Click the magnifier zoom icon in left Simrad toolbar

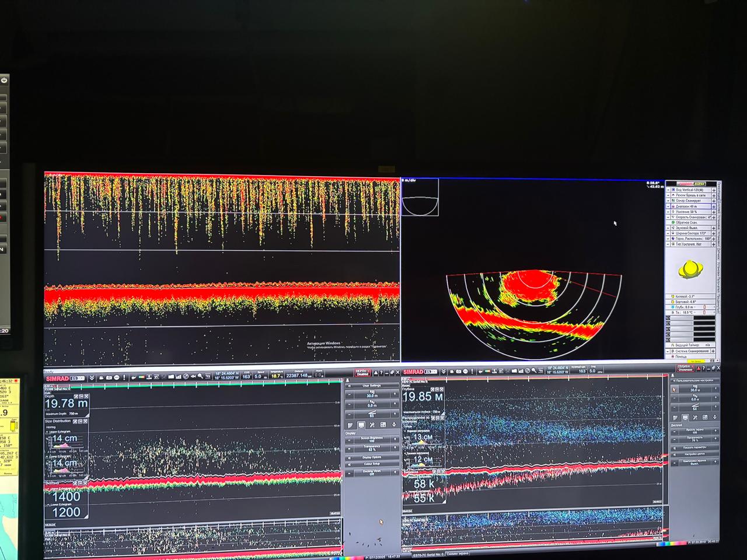pos(118,378)
